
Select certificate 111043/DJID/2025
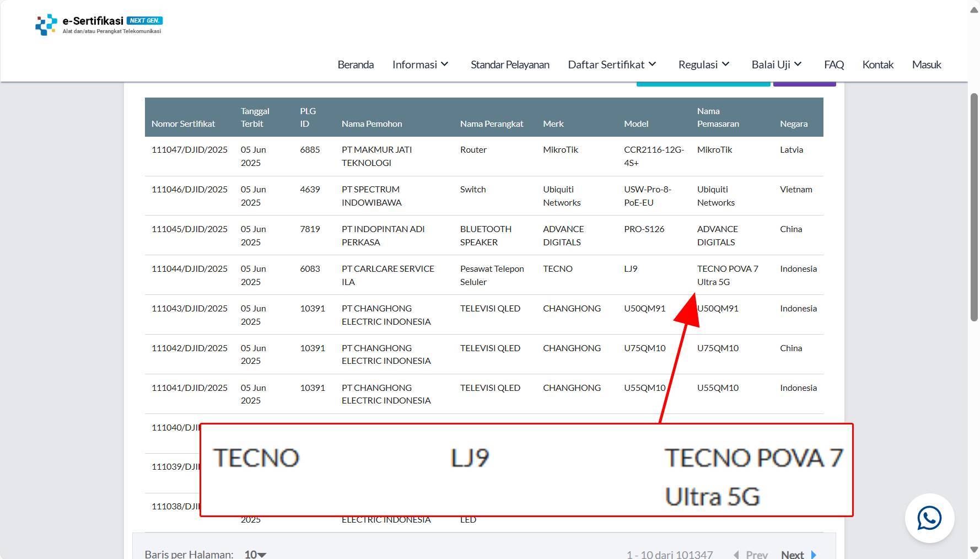click(189, 308)
